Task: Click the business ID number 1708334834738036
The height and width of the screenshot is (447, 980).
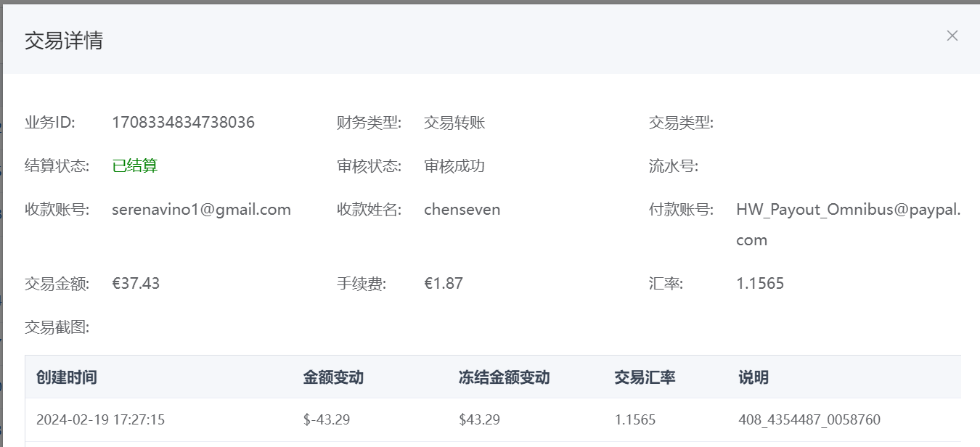Action: pyautogui.click(x=183, y=123)
